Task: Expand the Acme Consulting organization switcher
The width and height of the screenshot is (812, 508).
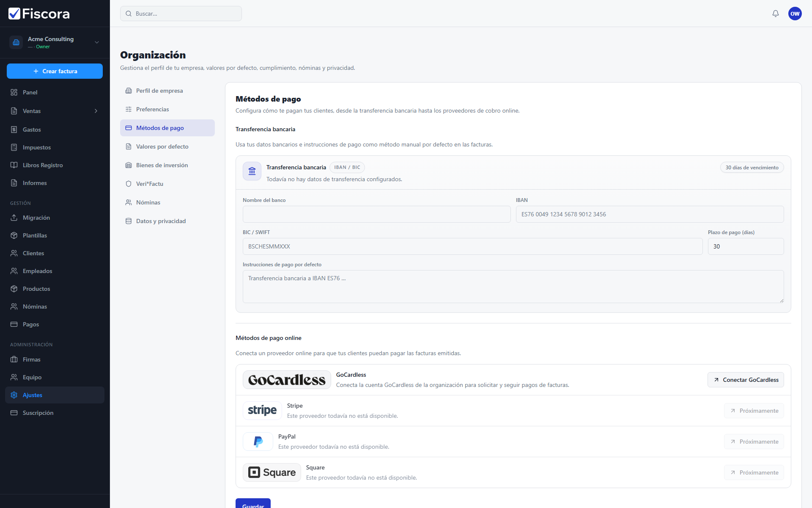Action: tap(97, 42)
